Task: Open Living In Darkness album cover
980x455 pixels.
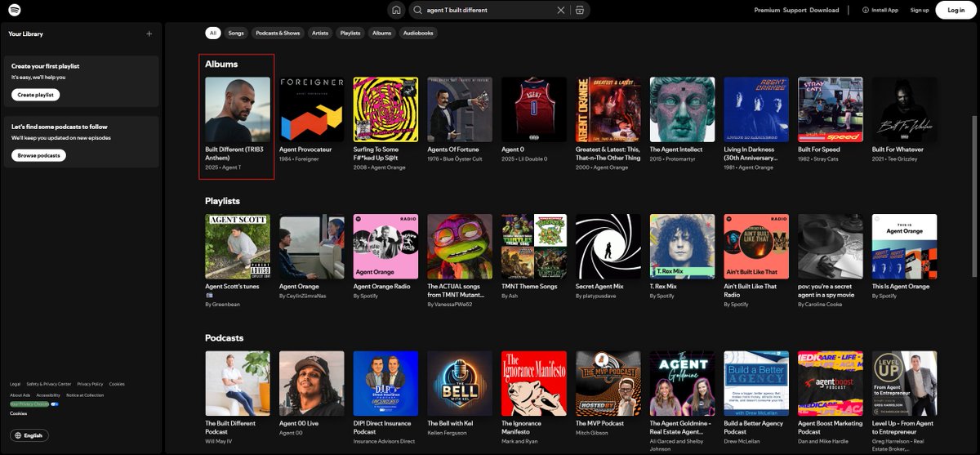Action: click(756, 109)
